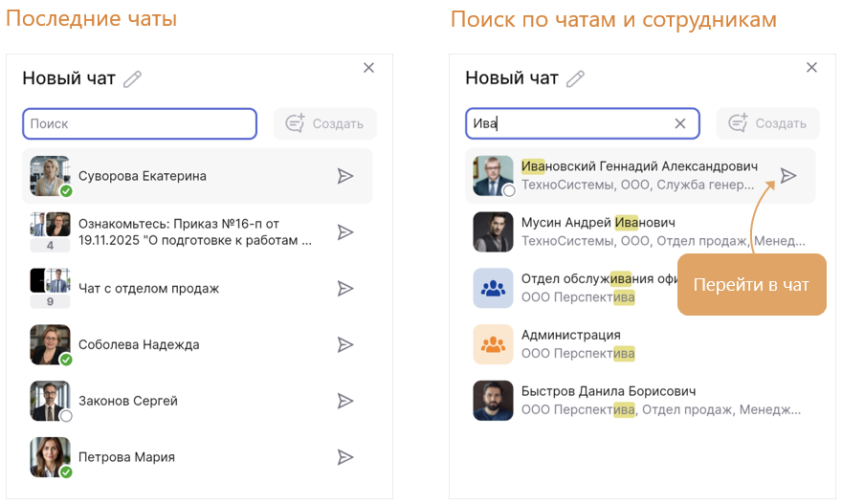Click send arrow for Приказ №16-п chat

(345, 232)
